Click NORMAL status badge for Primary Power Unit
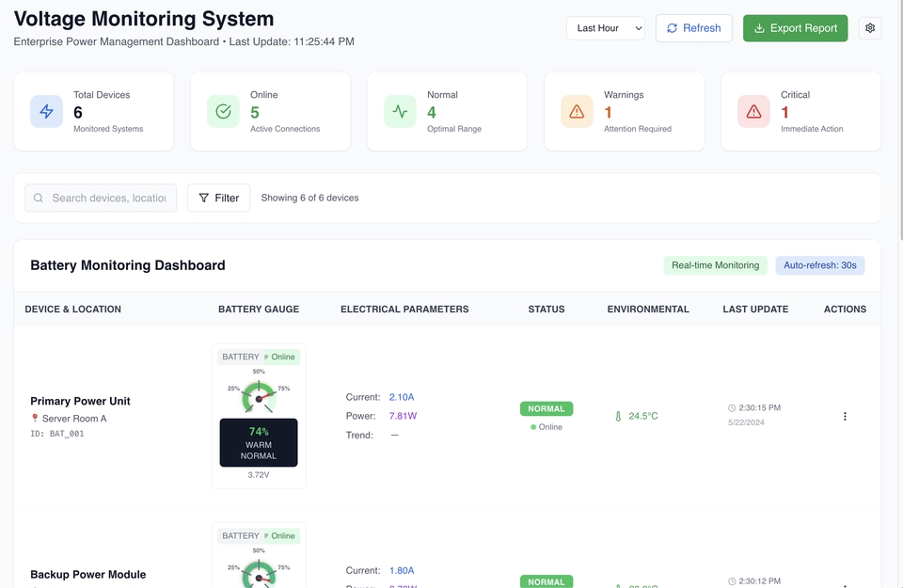Viewport: 903px width, 588px height. [x=547, y=409]
